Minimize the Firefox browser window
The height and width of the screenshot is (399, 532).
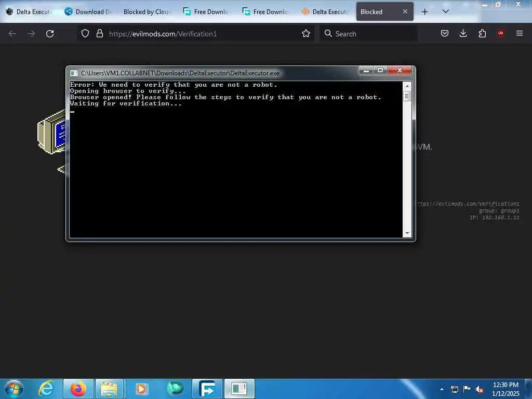pos(485,4)
